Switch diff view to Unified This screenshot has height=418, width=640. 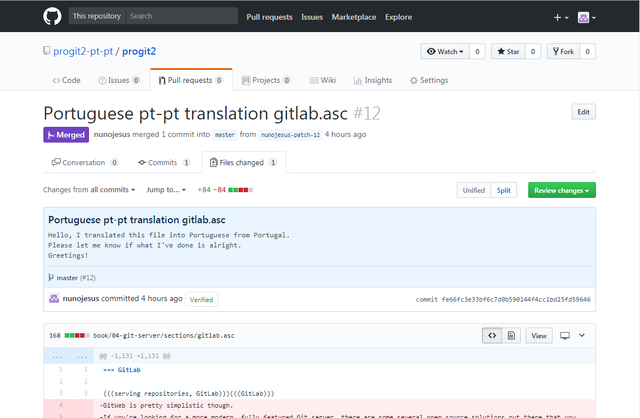click(x=473, y=190)
